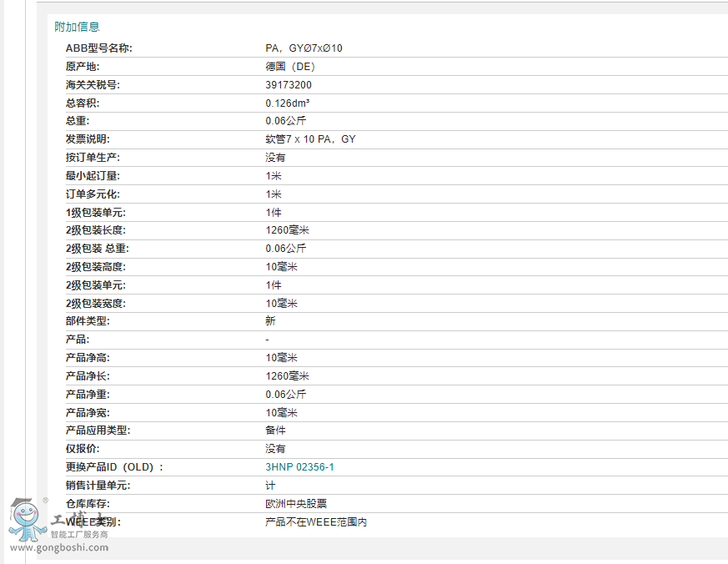
Task: Select the 总容积 label
Action: 83,103
